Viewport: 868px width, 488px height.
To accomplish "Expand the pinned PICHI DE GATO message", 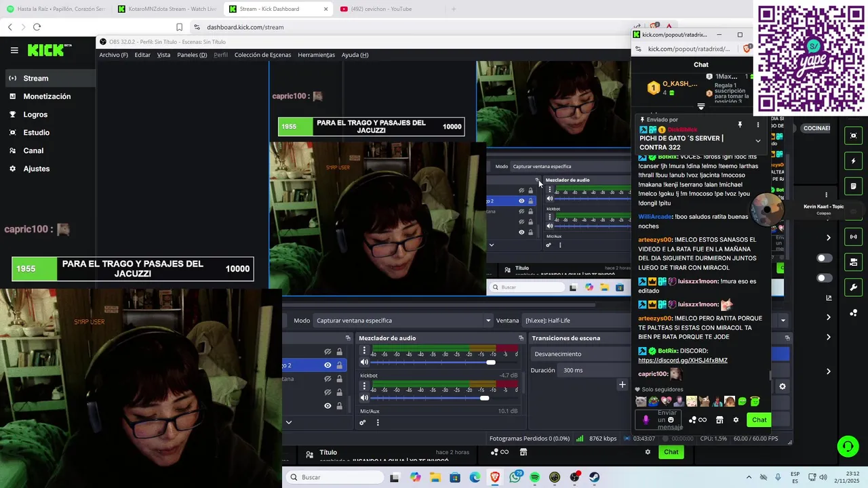I will (757, 141).
